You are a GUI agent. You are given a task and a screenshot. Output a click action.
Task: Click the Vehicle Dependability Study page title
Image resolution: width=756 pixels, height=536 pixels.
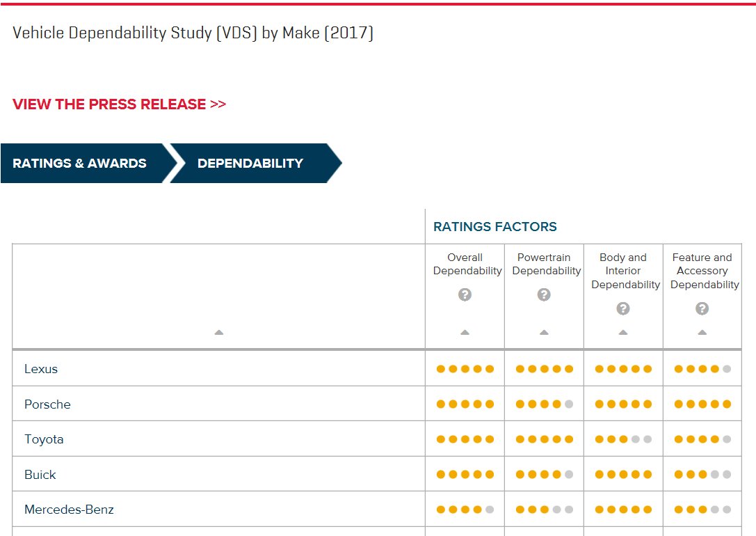point(193,33)
